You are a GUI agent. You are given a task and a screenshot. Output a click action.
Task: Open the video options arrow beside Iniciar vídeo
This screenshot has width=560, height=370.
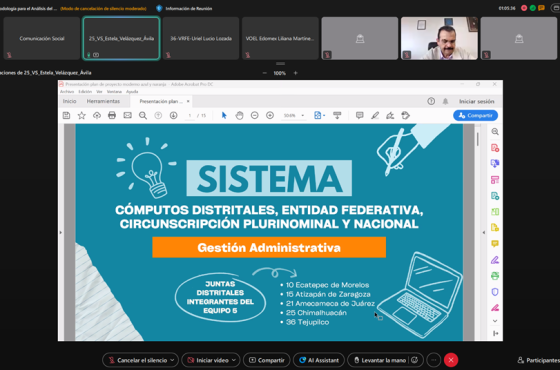[234, 360]
